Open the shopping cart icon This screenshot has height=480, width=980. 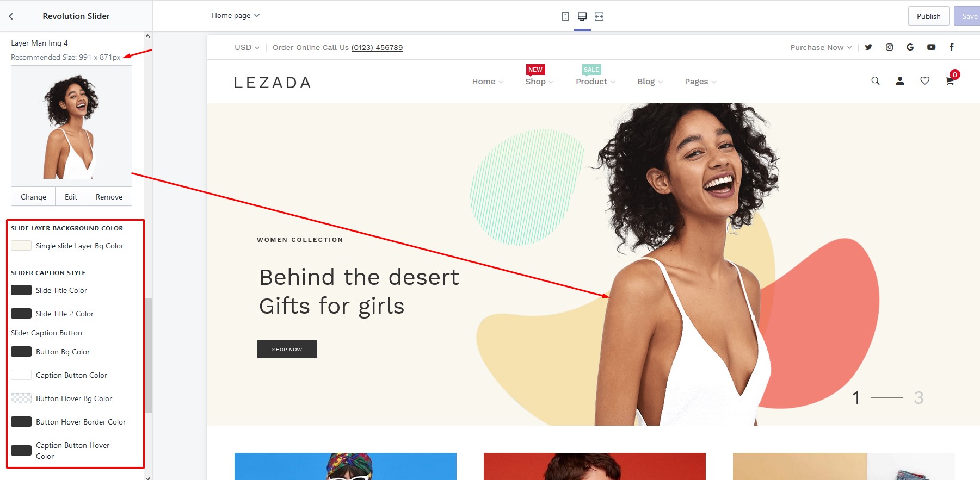[x=950, y=81]
